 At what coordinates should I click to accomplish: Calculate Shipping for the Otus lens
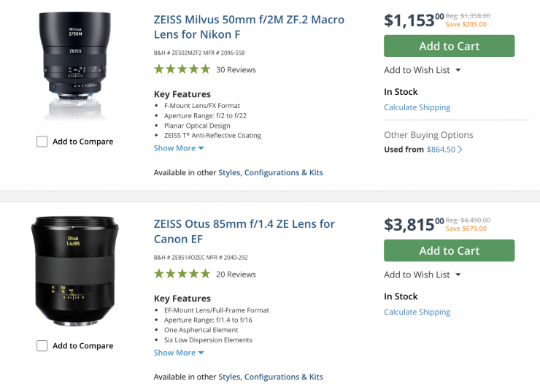(x=417, y=312)
